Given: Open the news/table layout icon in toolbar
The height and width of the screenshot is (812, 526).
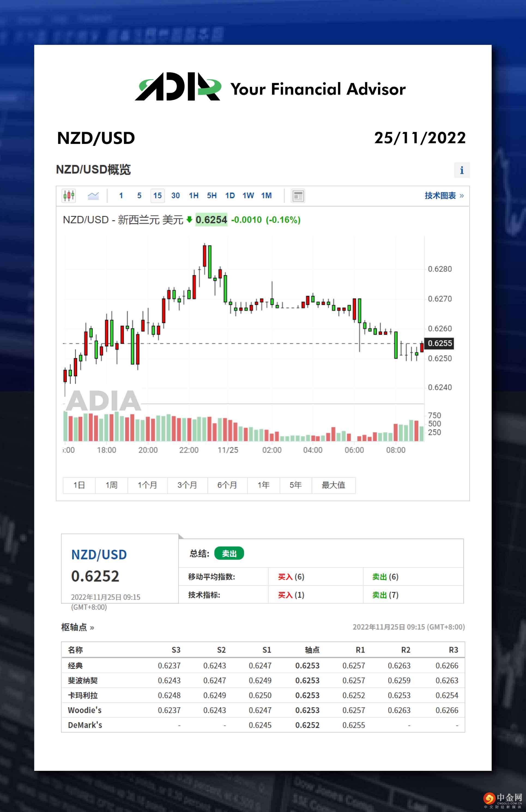Looking at the screenshot, I should 298,196.
